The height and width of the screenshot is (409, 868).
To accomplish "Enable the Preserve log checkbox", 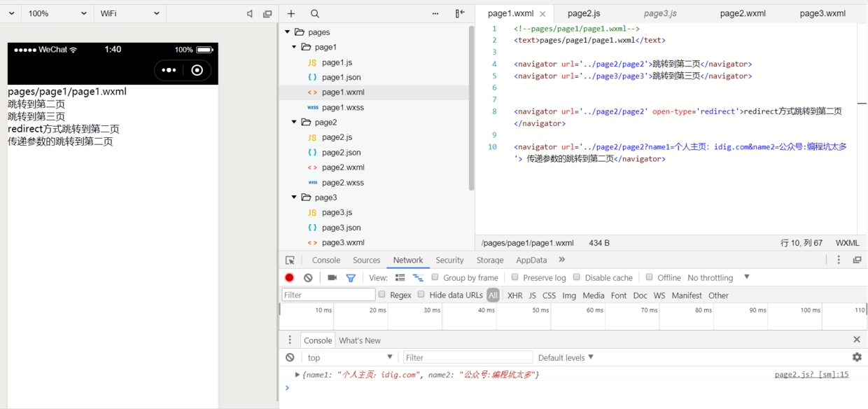I will 514,277.
